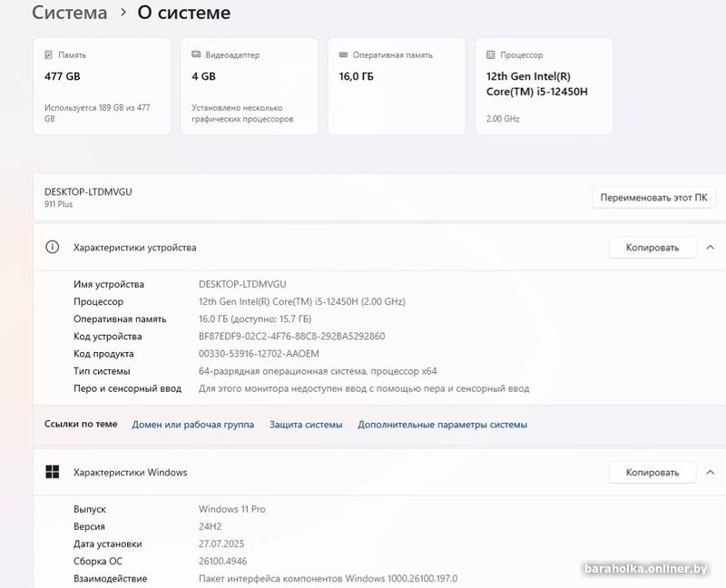The height and width of the screenshot is (588, 726).
Task: Click the info icon beside Характеристики устройства
Action: (x=53, y=247)
